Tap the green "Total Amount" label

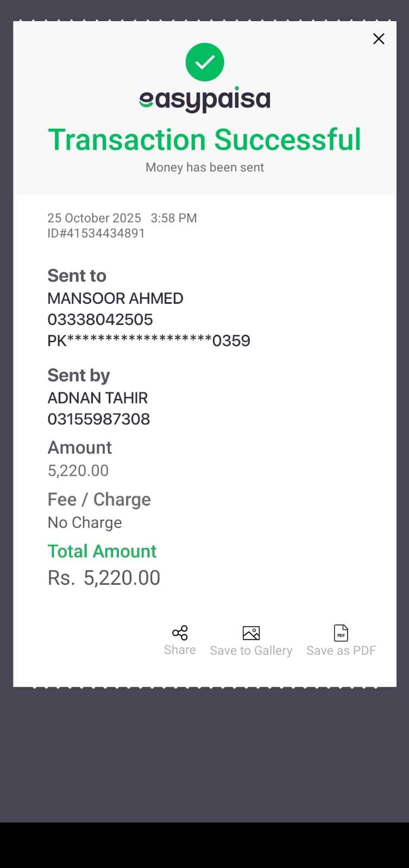coord(102,551)
